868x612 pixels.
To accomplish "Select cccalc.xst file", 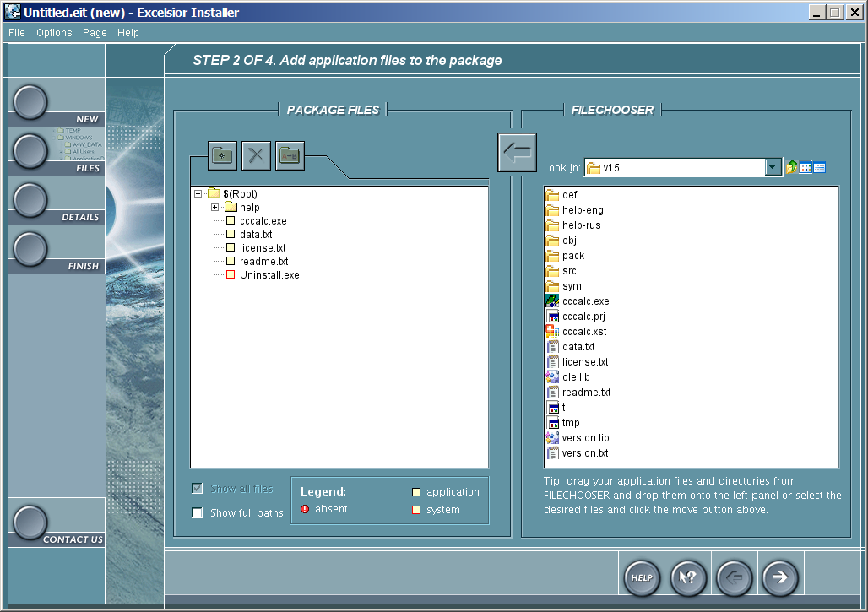I will (576, 332).
